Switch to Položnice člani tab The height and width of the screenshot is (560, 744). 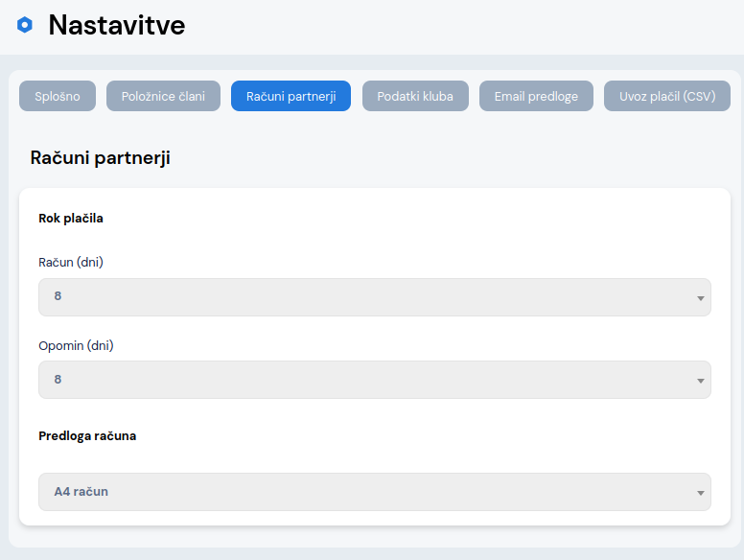coord(163,96)
